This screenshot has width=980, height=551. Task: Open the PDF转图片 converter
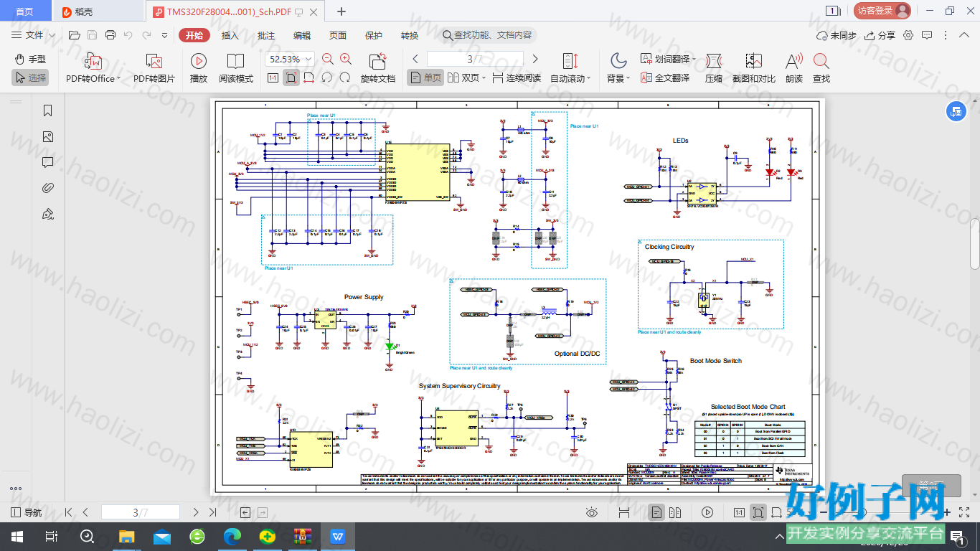pos(154,68)
